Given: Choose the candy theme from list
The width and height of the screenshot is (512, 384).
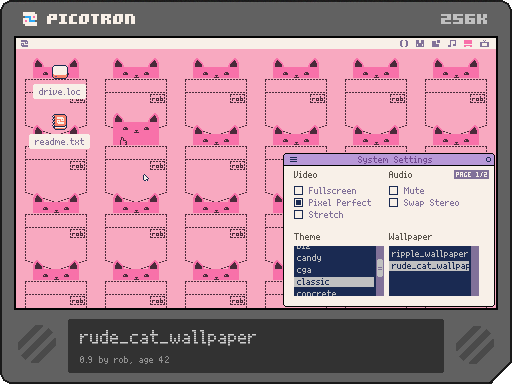Looking at the screenshot, I should pos(334,258).
